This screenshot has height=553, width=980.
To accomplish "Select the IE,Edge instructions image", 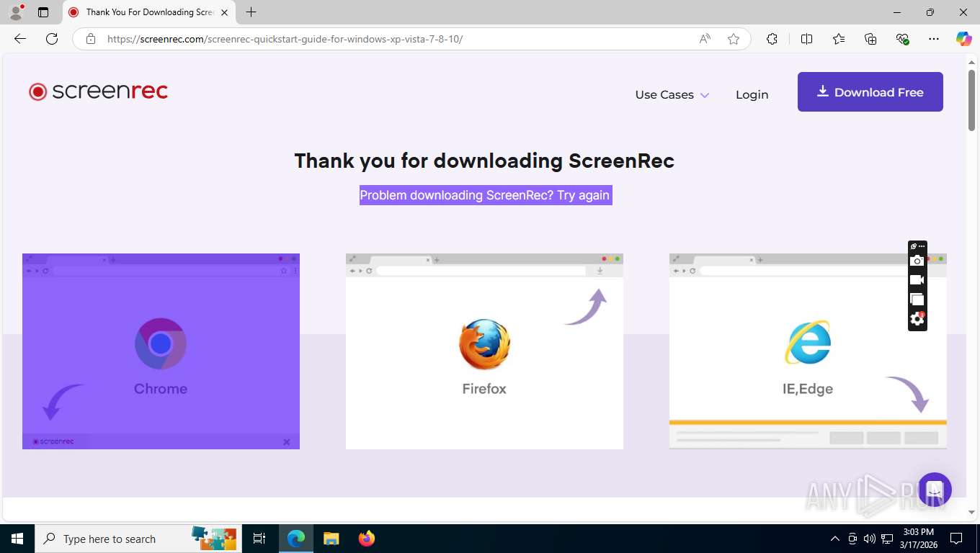I will click(808, 351).
